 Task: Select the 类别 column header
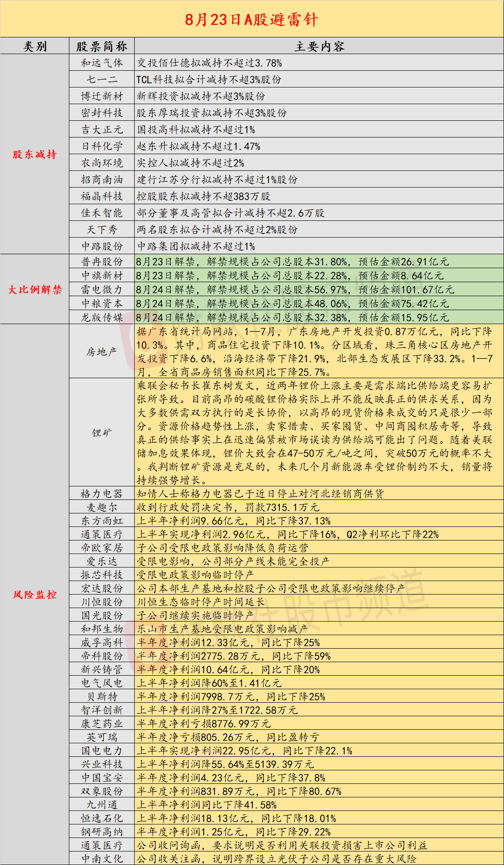[x=35, y=46]
